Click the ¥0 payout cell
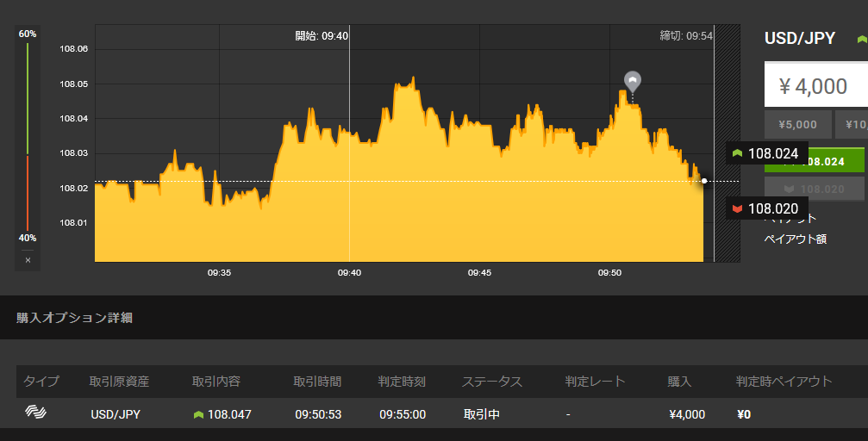868x441 pixels. click(744, 414)
